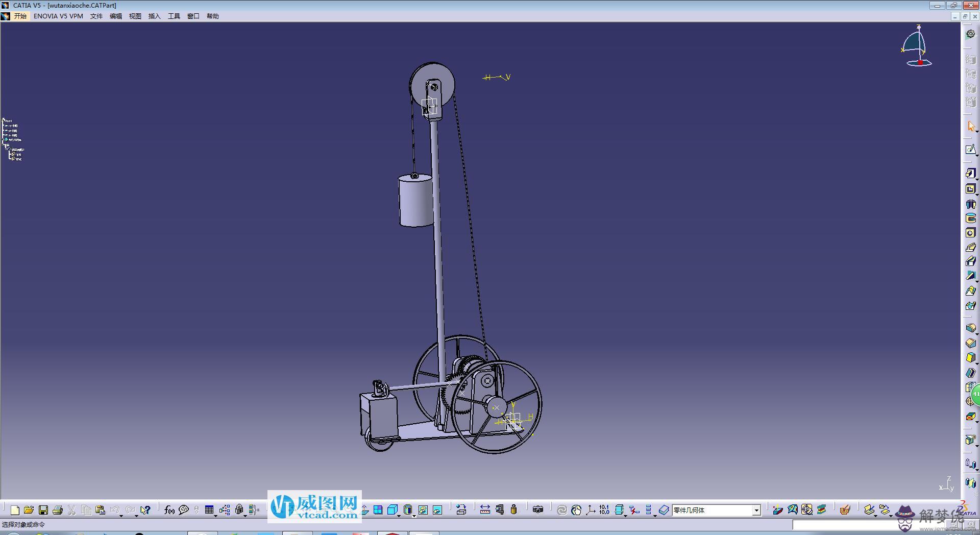The height and width of the screenshot is (535, 980).
Task: Click the Formula f(x) icon
Action: [169, 509]
